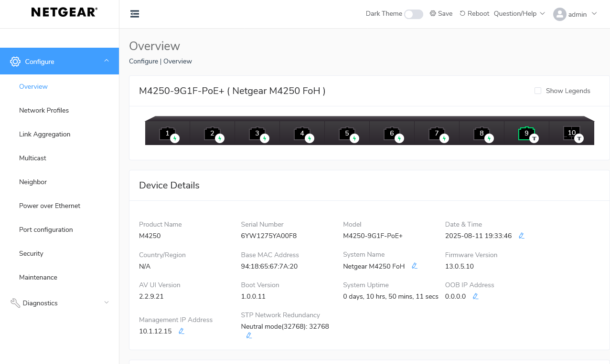This screenshot has height=364, width=610.
Task: Select port 2 on the switch diagram
Action: click(x=213, y=134)
